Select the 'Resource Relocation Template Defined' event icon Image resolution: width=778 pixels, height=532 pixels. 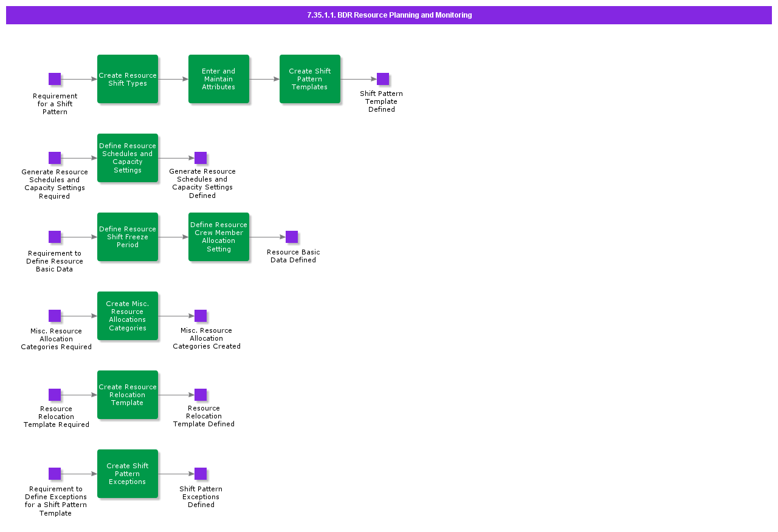[201, 395]
